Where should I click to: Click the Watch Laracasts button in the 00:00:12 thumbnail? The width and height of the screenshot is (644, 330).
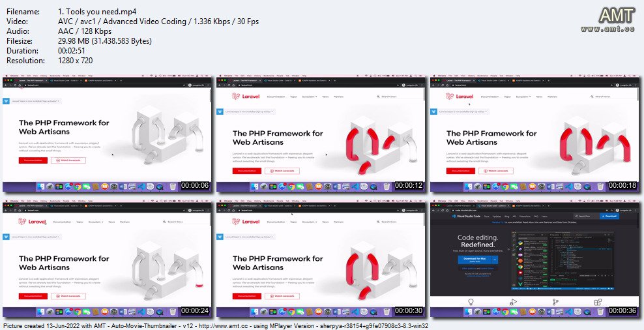tap(282, 171)
